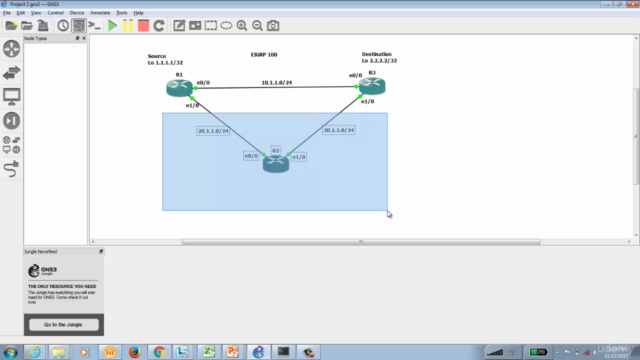
Task: Open the snapshot manager clock icon
Action: pyautogui.click(x=63, y=26)
